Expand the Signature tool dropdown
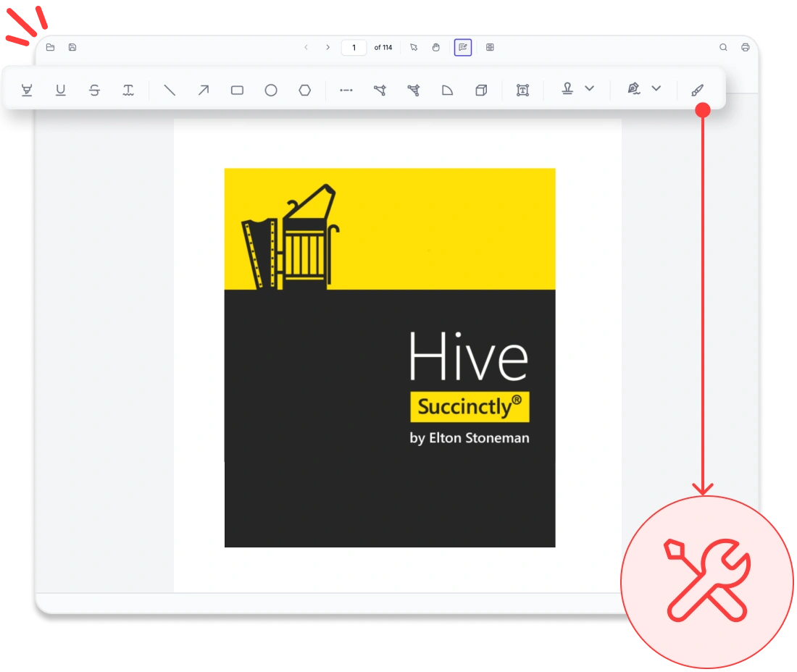 pos(656,90)
